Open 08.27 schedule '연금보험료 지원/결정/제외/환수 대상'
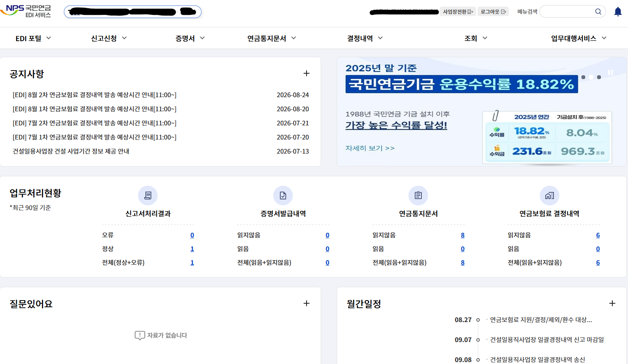 541,320
